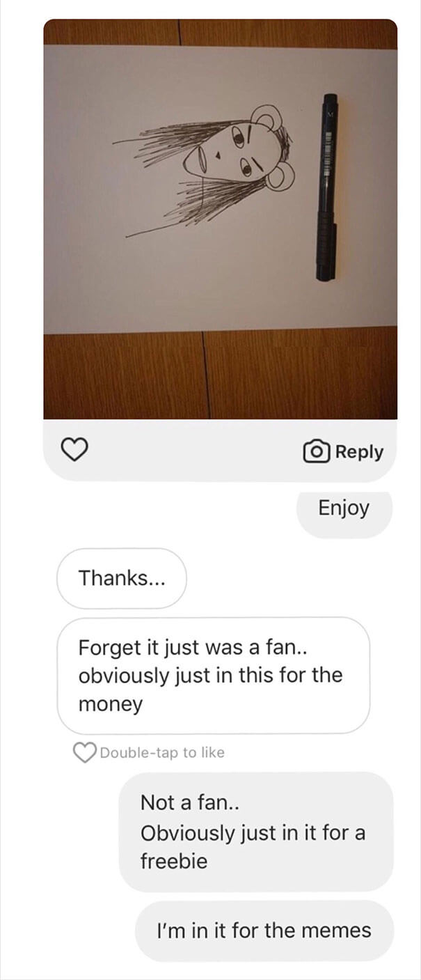Click the black marker pen in the photo
The image size is (421, 980).
point(327,187)
